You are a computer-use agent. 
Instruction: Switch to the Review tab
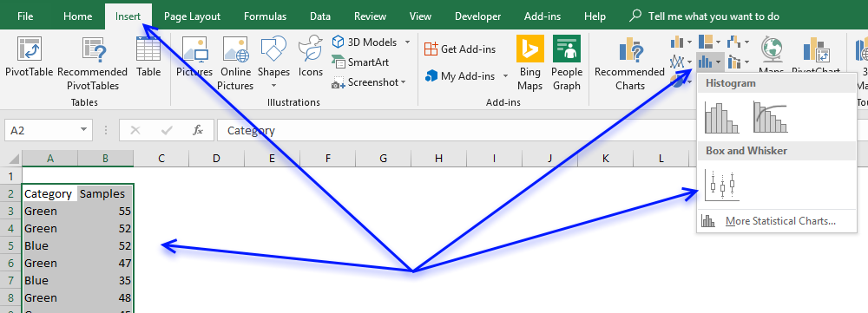pos(370,16)
